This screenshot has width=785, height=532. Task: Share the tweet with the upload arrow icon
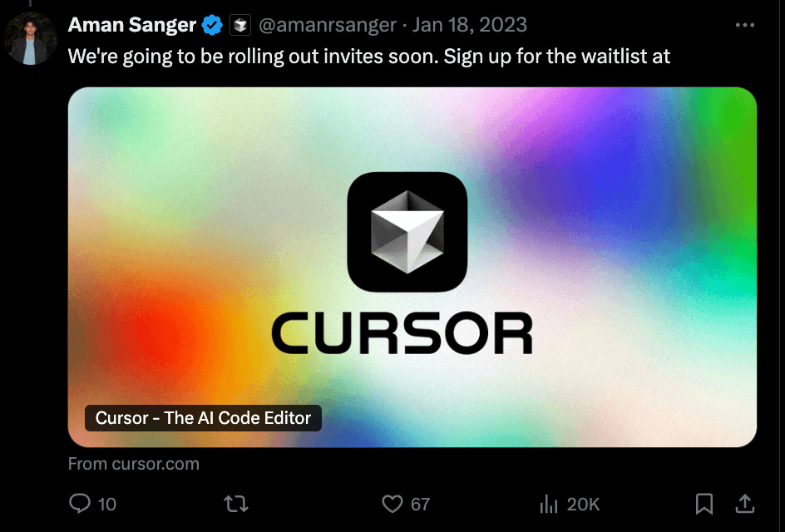tap(745, 504)
